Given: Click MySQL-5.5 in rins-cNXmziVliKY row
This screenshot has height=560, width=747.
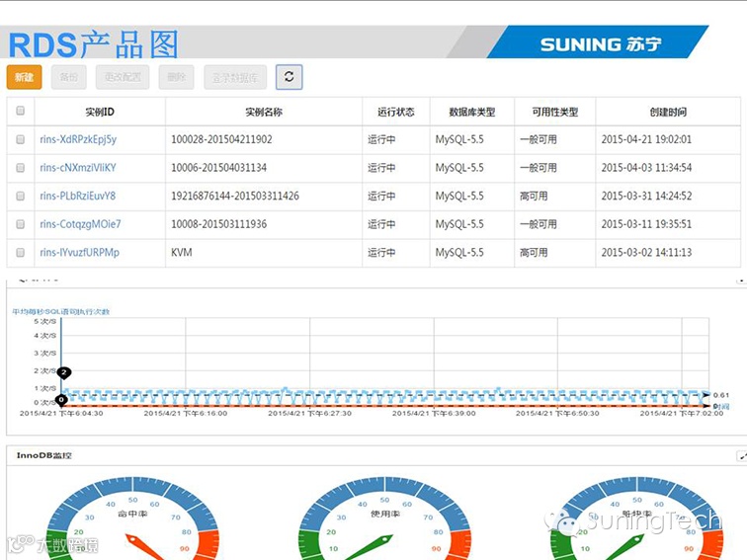Looking at the screenshot, I should point(459,168).
